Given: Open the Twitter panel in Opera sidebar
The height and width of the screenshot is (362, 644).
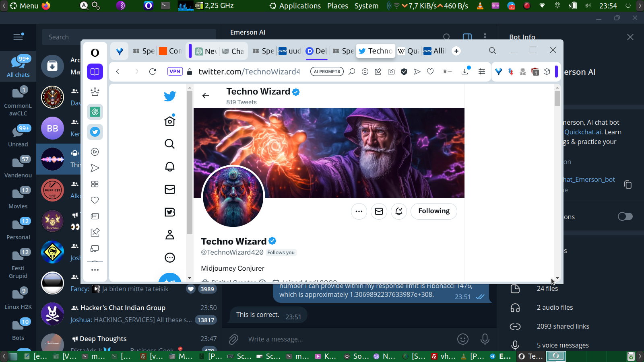Looking at the screenshot, I should (95, 132).
